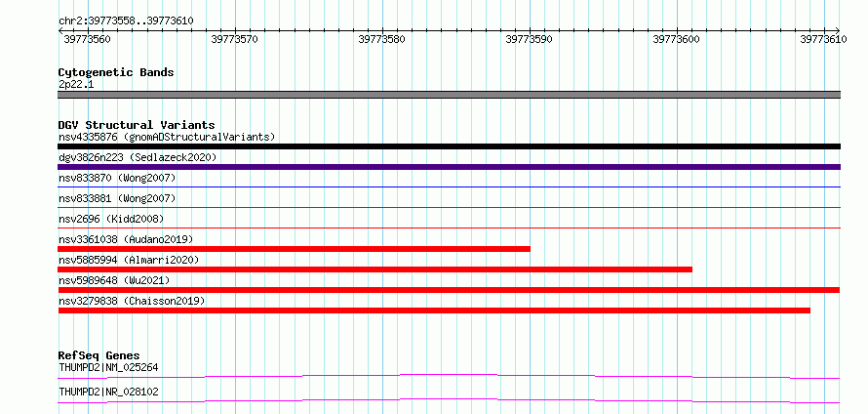Open the nsv5885994 (Almarri2020) label
The height and width of the screenshot is (414, 868).
tap(129, 260)
